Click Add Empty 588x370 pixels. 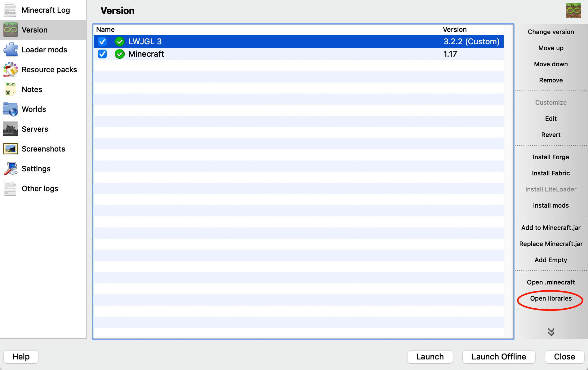(x=551, y=260)
